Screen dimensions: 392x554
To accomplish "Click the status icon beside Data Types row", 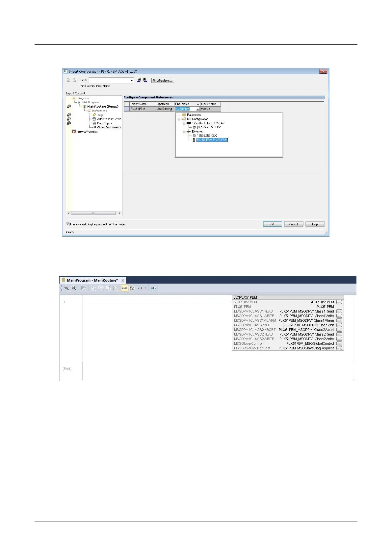I will [69, 123].
